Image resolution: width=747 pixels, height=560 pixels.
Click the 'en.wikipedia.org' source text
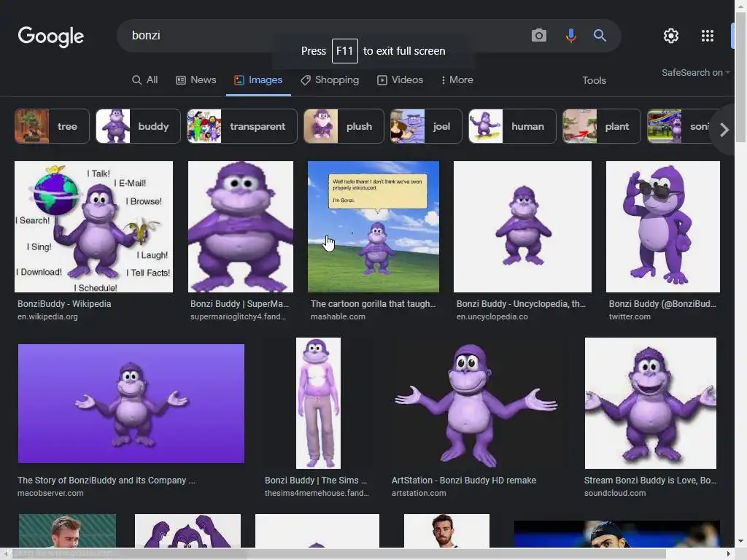[x=47, y=316]
